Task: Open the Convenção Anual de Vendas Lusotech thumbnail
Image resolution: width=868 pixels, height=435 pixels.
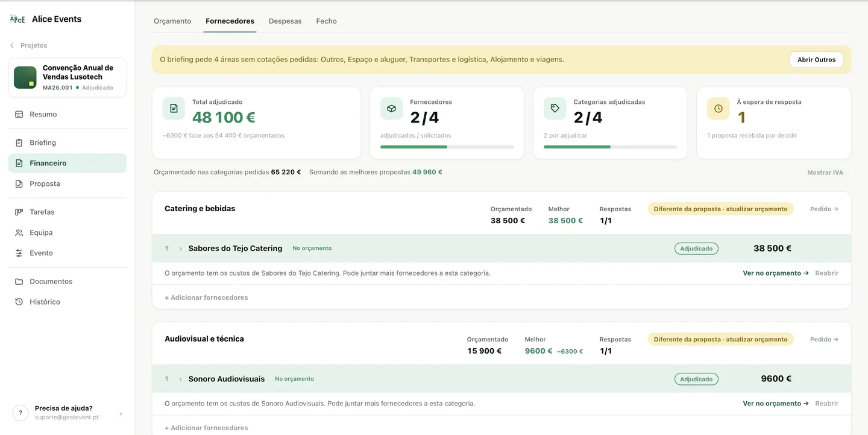Action: coord(25,77)
